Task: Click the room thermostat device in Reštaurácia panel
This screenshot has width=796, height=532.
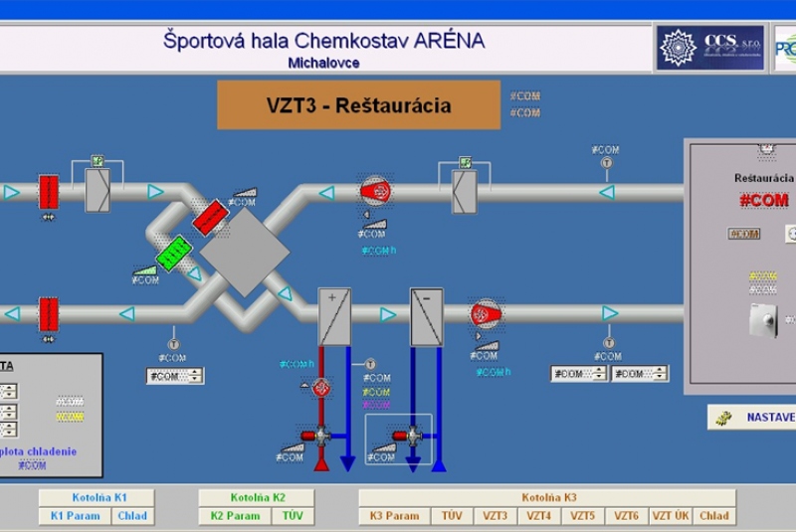Action: 763,320
